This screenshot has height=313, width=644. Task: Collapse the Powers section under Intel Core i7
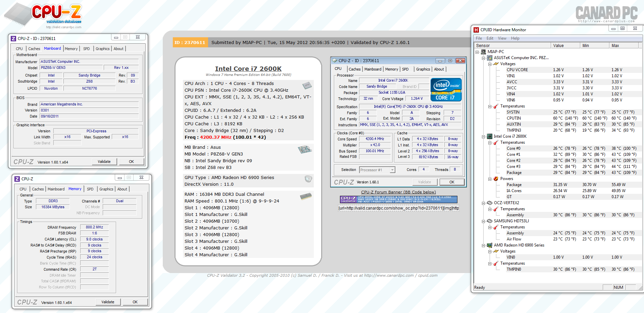(490, 179)
